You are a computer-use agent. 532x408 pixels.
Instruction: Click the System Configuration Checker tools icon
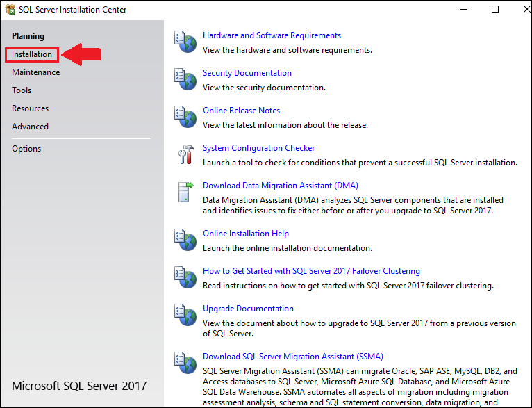[186, 154]
